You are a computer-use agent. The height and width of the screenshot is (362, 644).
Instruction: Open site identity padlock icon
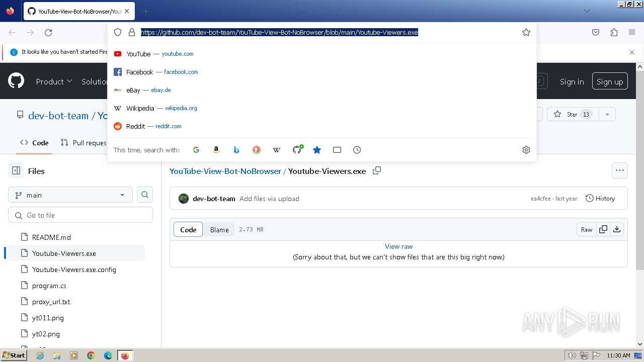point(132,32)
